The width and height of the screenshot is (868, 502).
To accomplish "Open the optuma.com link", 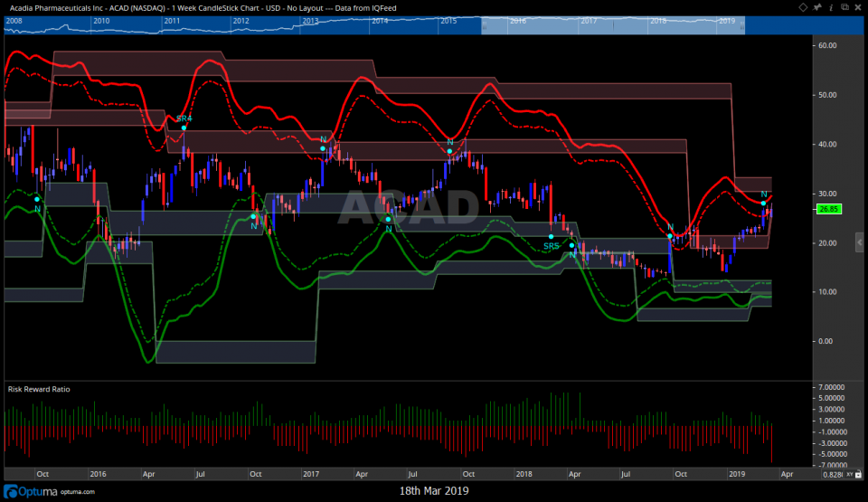I will 78,491.
